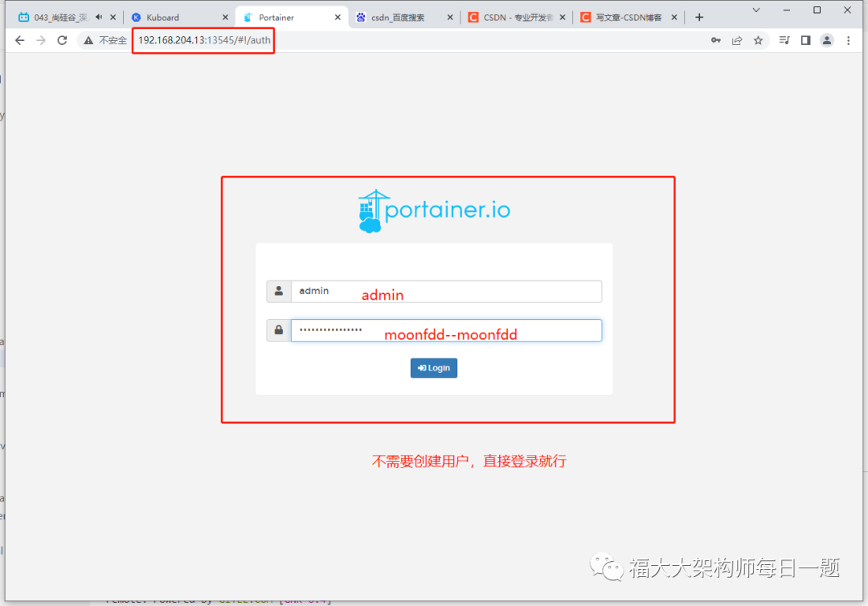Close the Portainer tab
Image resolution: width=868 pixels, height=606 pixels.
point(338,18)
